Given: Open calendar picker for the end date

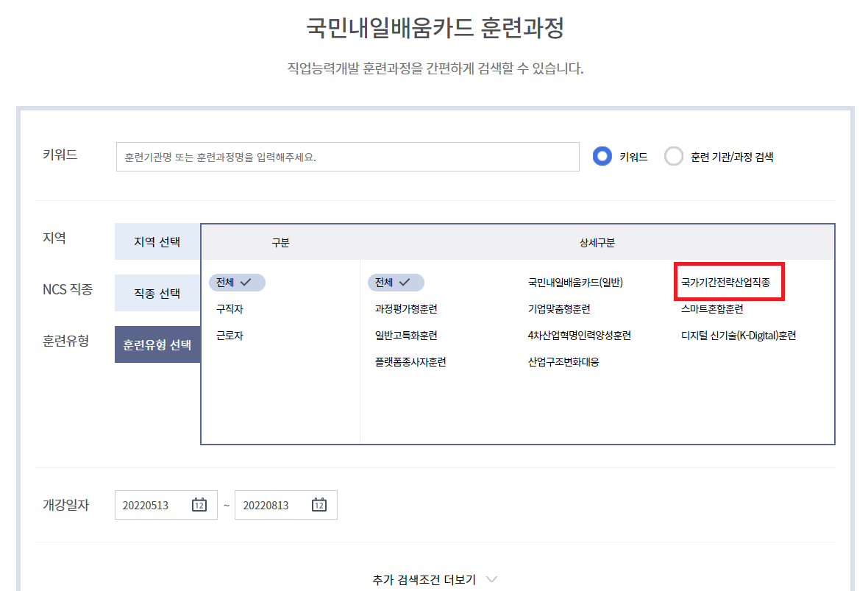Looking at the screenshot, I should click(318, 505).
